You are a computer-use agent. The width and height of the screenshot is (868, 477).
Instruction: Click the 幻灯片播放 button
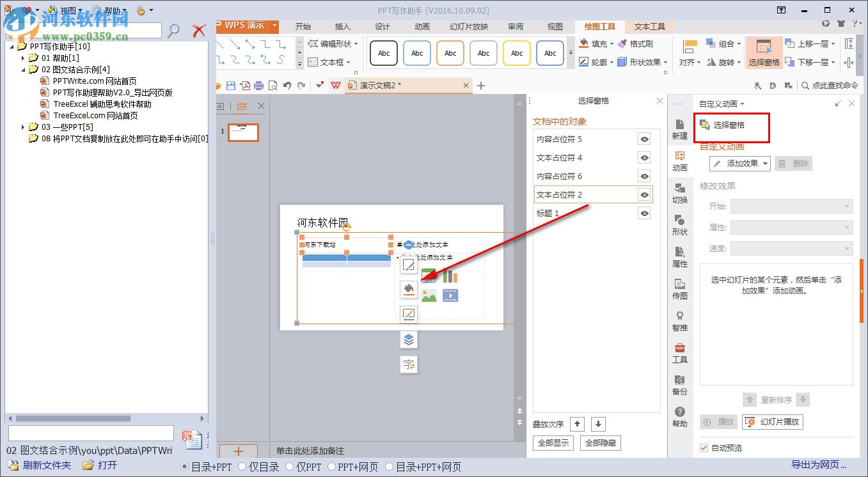point(772,422)
